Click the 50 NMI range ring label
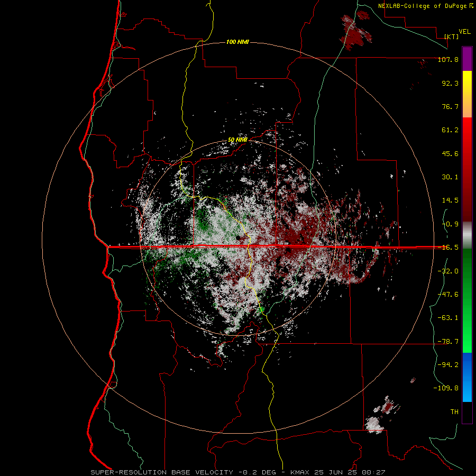Screen dimensions: 476x476 pos(237,140)
